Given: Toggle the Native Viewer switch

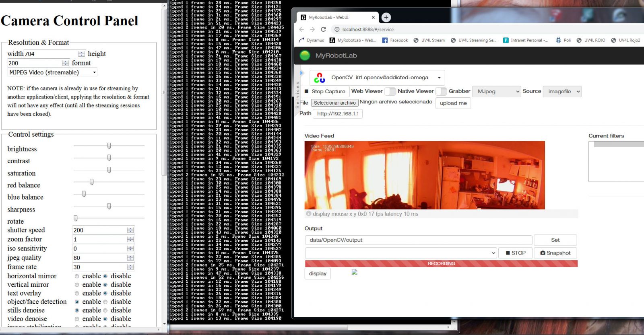Looking at the screenshot, I should click(x=441, y=91).
